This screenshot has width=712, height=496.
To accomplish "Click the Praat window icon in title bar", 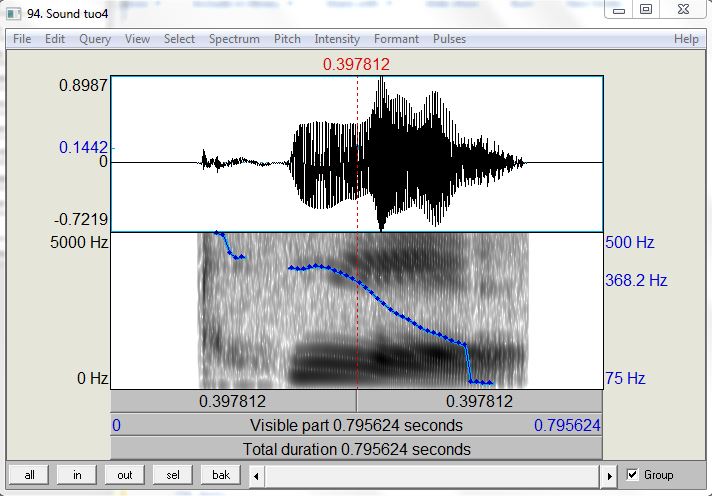I will [14, 13].
